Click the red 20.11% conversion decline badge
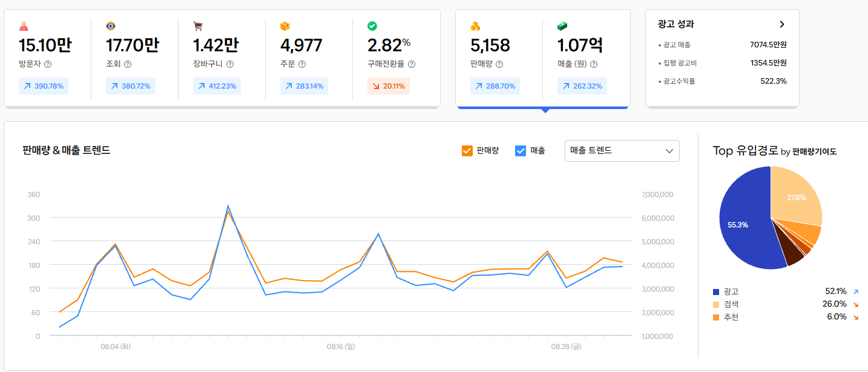Viewport: 868px width, 372px height. tap(389, 86)
